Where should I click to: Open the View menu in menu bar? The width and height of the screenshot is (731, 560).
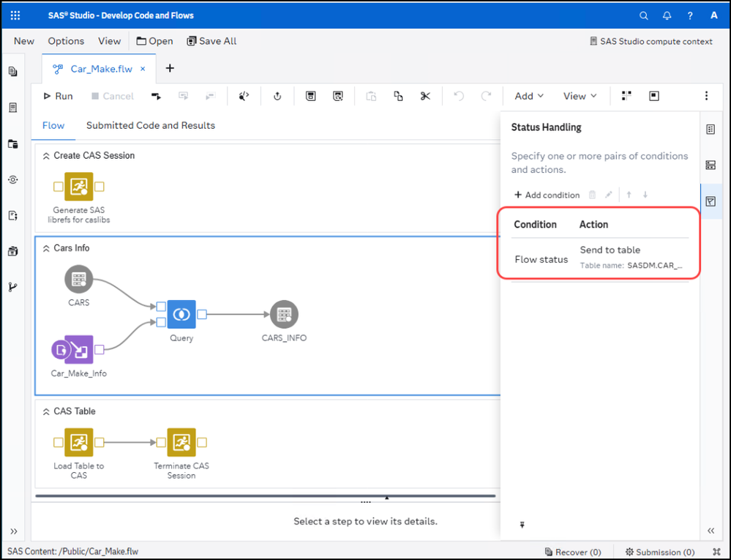pos(110,41)
